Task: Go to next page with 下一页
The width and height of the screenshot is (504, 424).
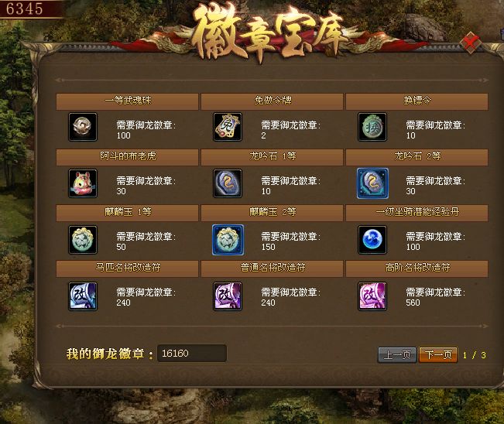Action: (438, 354)
